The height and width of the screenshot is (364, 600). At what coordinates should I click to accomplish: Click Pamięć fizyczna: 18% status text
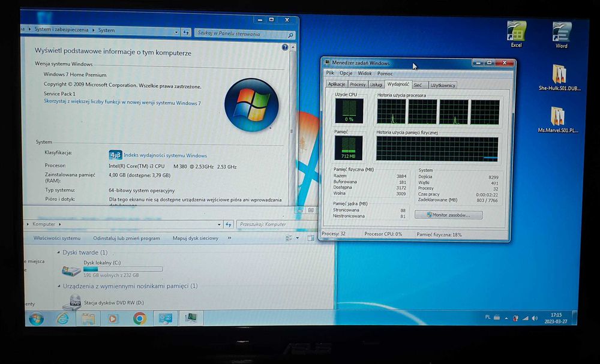tap(439, 234)
